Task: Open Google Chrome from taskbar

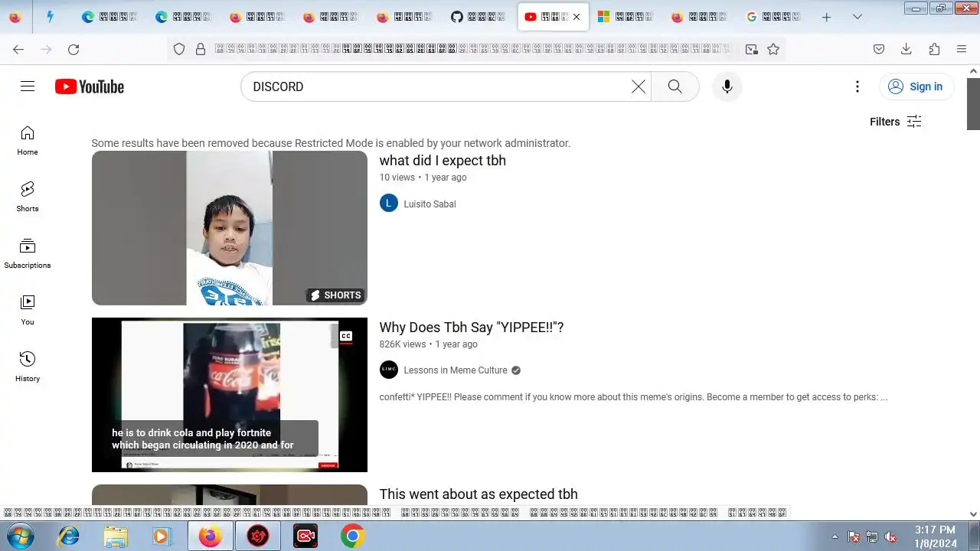Action: (352, 536)
